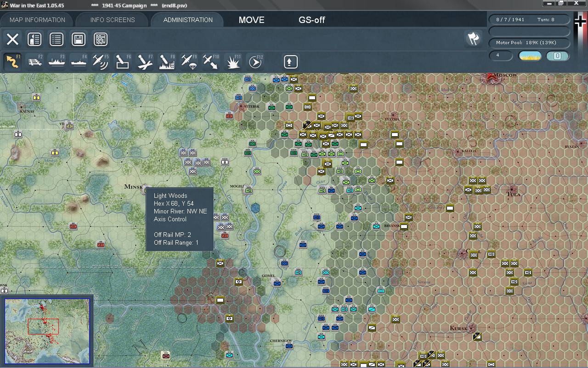
Task: Click the Tula city label on map
Action: (513, 195)
